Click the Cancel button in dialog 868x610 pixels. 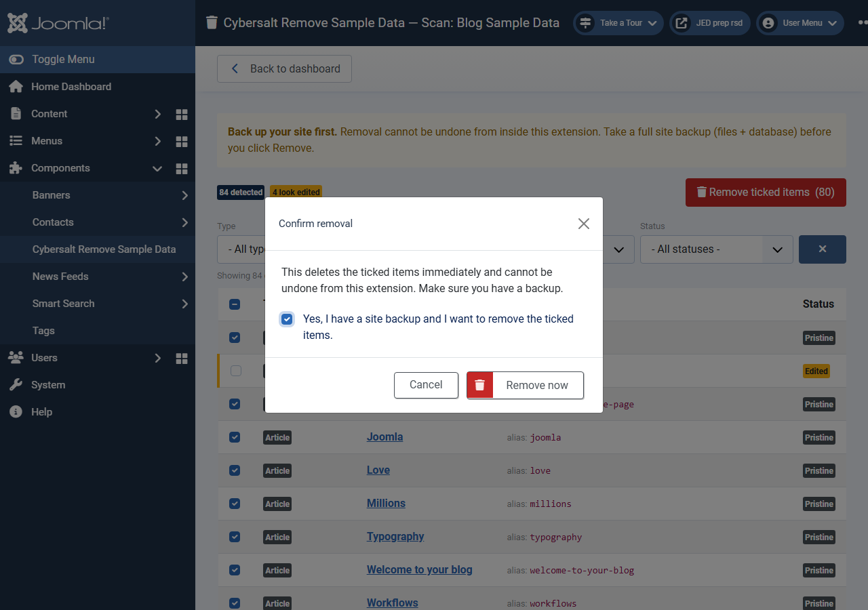pos(426,385)
